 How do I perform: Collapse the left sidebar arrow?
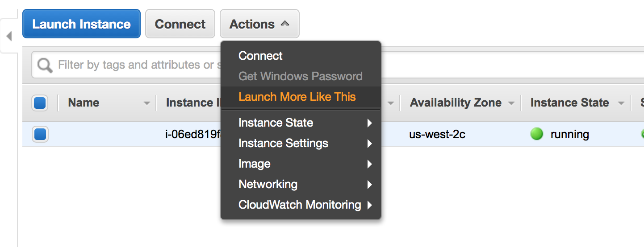(9, 36)
